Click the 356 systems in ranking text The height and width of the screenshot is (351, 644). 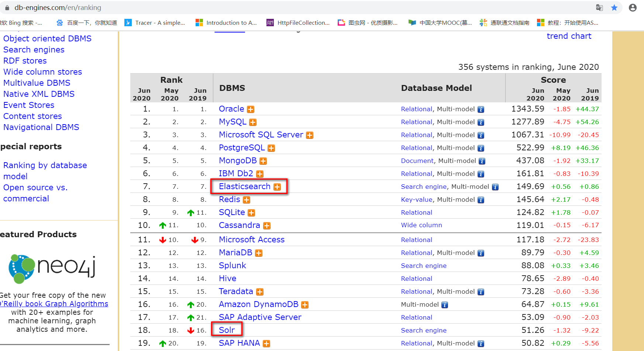point(528,67)
